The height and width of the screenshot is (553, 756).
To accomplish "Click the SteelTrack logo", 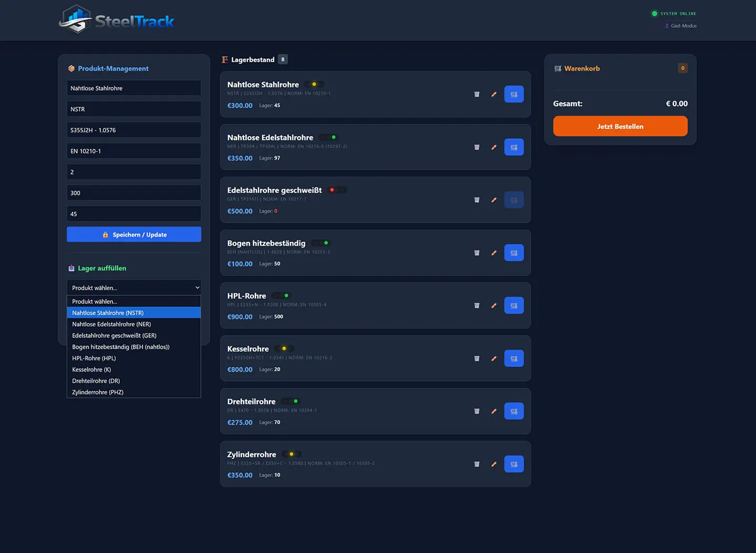I will click(x=116, y=19).
